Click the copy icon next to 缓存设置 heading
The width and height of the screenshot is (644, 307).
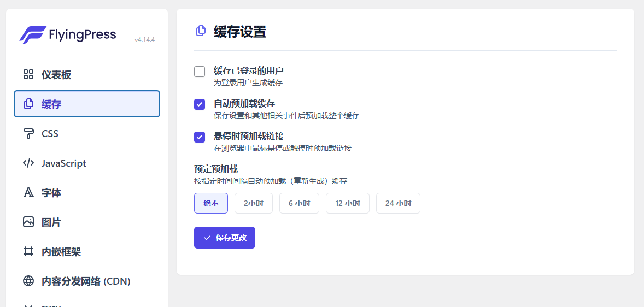point(201,31)
